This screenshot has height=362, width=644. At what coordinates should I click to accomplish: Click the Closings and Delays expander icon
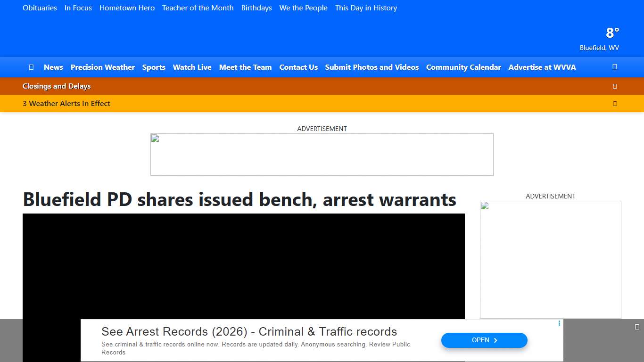pyautogui.click(x=615, y=86)
